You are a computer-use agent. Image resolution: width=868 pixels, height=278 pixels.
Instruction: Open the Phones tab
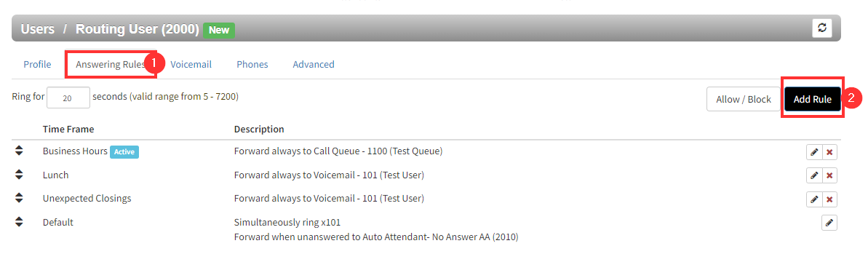tap(252, 64)
